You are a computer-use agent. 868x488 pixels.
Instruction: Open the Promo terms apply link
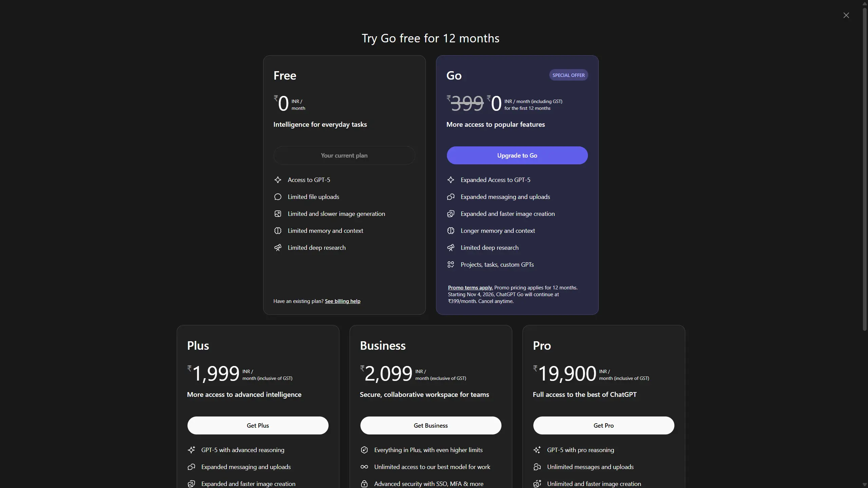click(x=470, y=288)
